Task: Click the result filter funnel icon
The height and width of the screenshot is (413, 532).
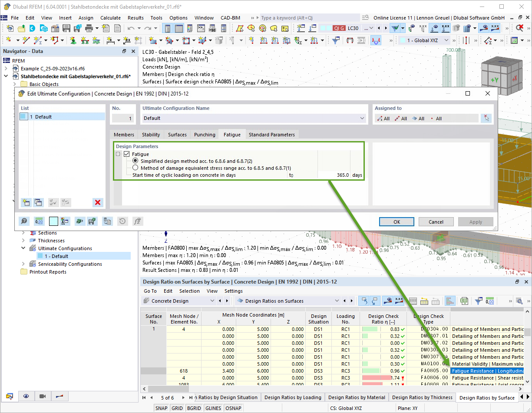Action: click(395, 28)
